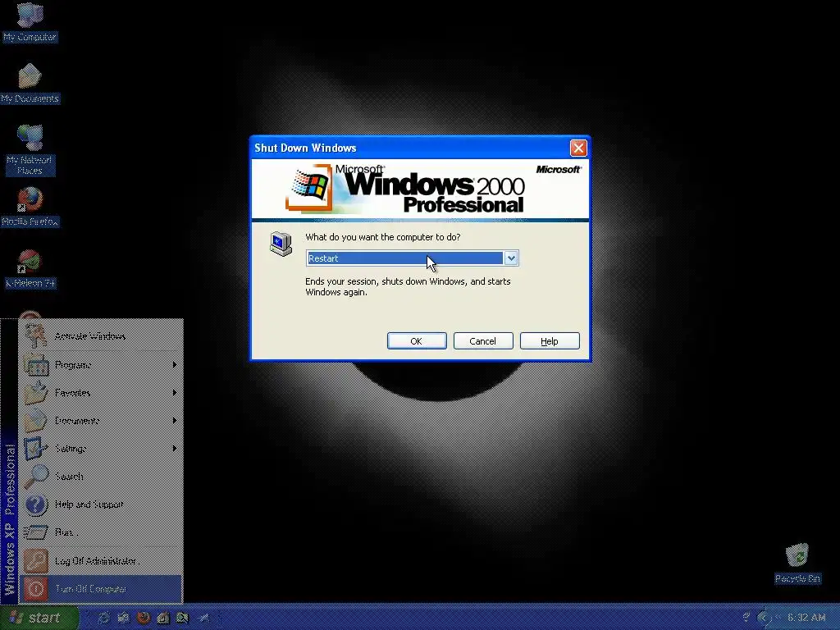
Task: Click the computer icon in the shutdown dialog
Action: (x=281, y=244)
